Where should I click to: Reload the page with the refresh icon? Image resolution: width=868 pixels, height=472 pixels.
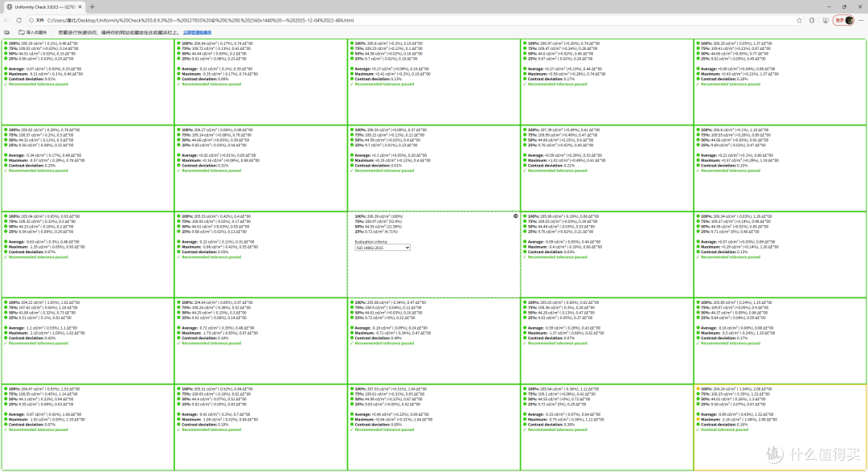(18, 20)
